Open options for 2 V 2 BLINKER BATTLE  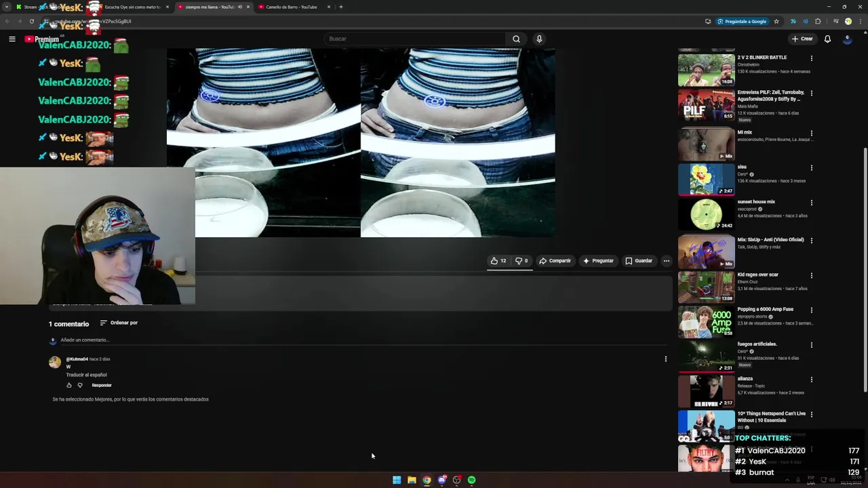[x=811, y=58]
